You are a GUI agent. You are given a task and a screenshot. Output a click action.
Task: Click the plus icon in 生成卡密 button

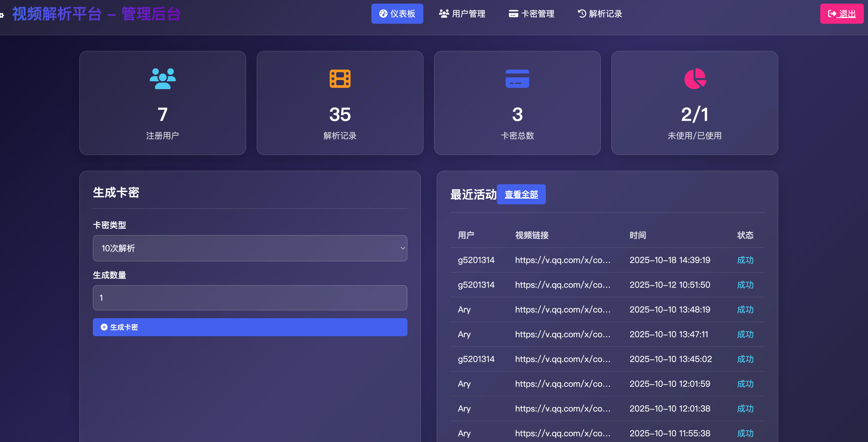(x=104, y=327)
